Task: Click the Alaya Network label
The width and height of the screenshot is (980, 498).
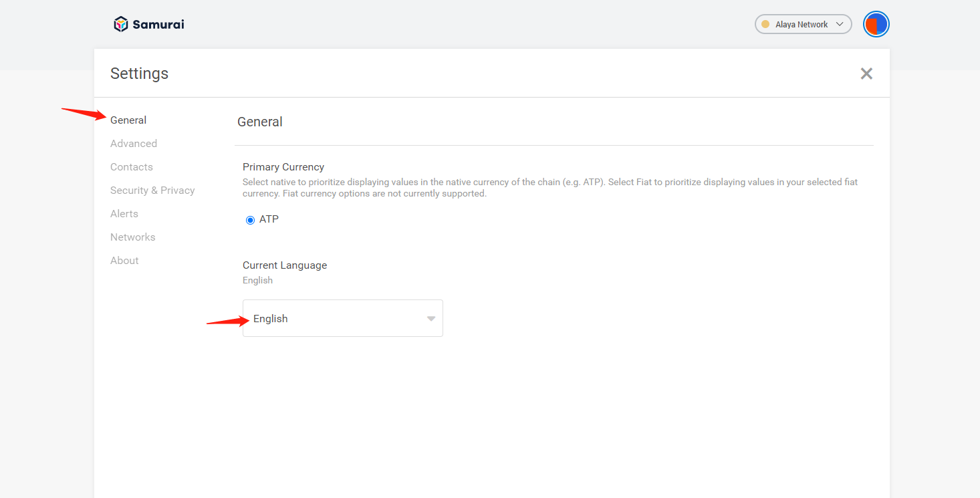Action: (802, 25)
